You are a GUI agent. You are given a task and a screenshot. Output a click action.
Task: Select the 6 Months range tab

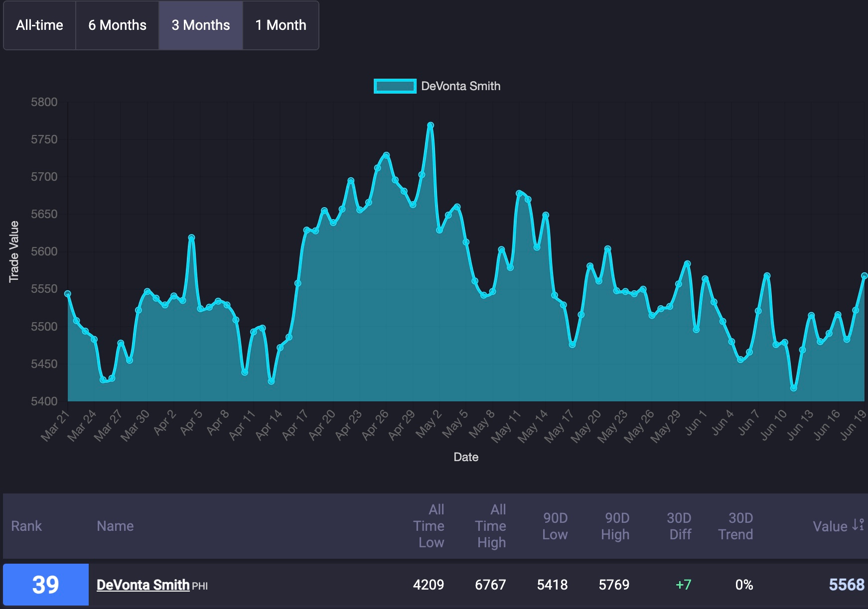pyautogui.click(x=117, y=25)
